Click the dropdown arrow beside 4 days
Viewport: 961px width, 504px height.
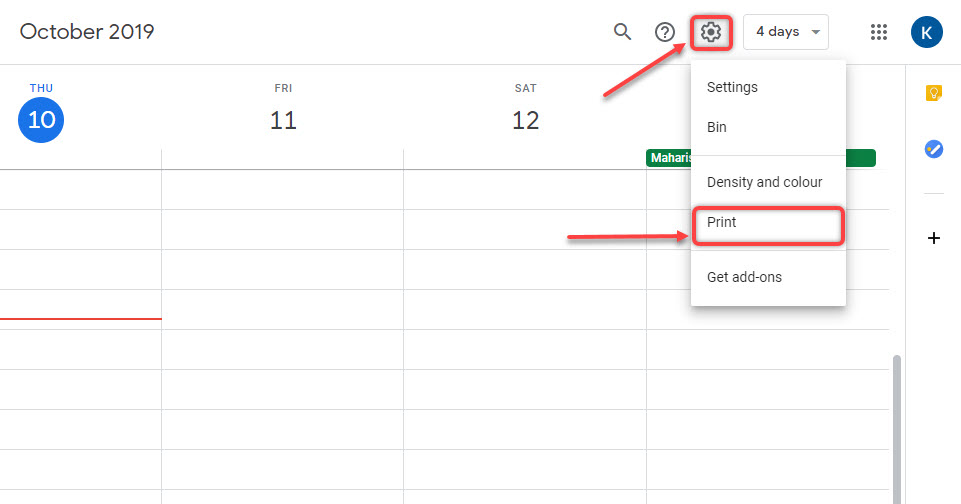pos(816,32)
